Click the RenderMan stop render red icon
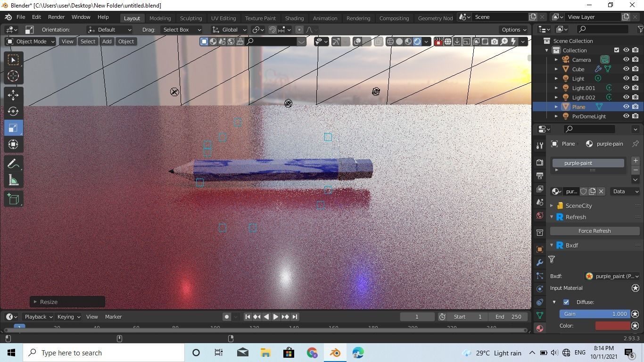Viewport: 644px width, 362px height. pyautogui.click(x=438, y=41)
